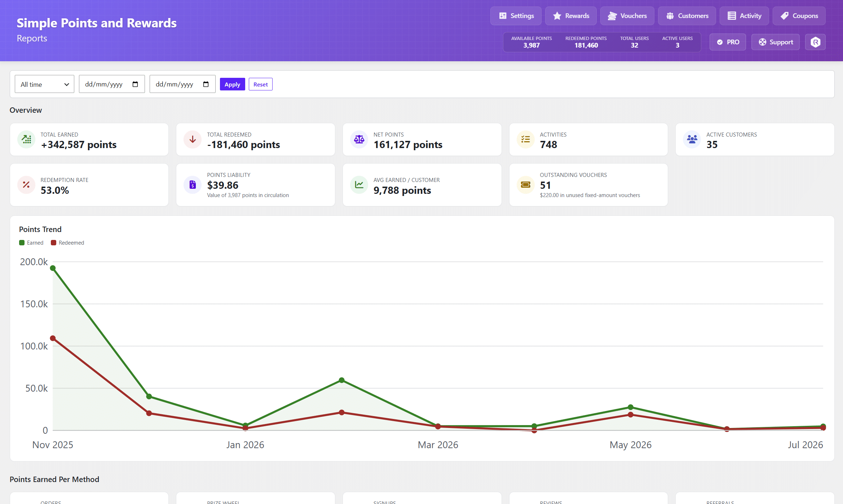The height and width of the screenshot is (504, 843).
Task: Click the Points Liability invoice icon
Action: coord(193,185)
